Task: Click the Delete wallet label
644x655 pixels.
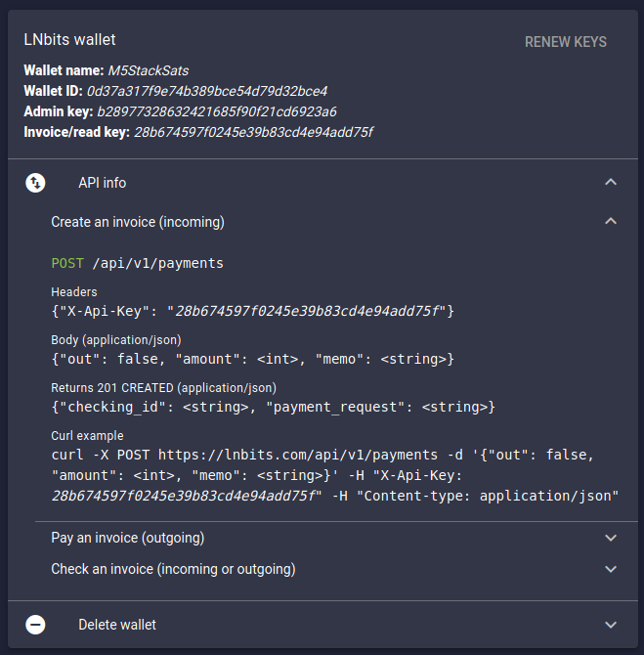Action: [117, 625]
